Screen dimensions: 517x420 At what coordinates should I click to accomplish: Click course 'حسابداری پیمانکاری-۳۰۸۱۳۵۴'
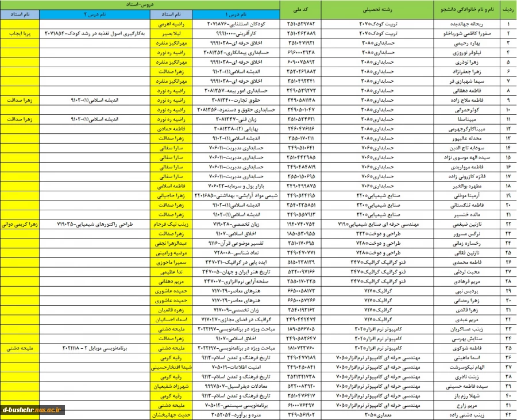pyautogui.click(x=236, y=53)
